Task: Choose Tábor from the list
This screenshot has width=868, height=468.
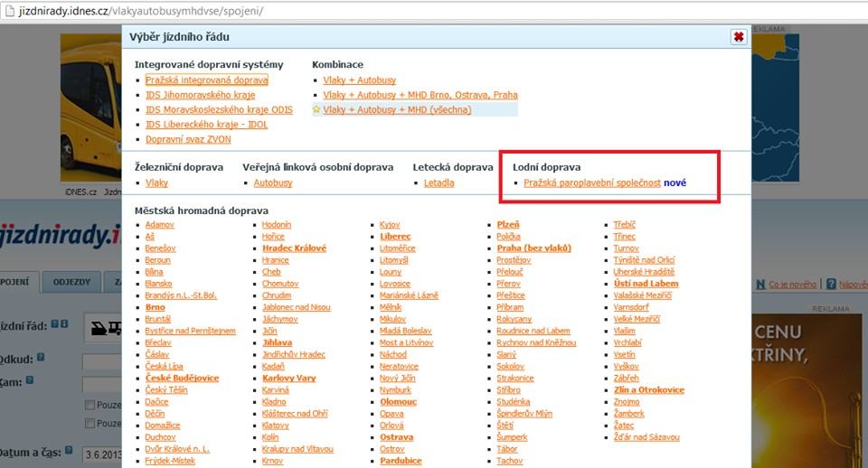Action: tap(507, 449)
